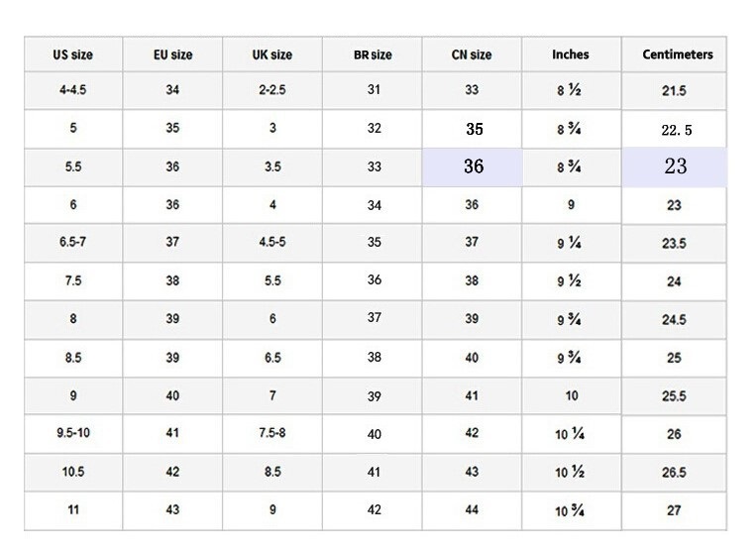Select the CN size header cell
Image resolution: width=756 pixels, height=551 pixels.
tap(472, 55)
